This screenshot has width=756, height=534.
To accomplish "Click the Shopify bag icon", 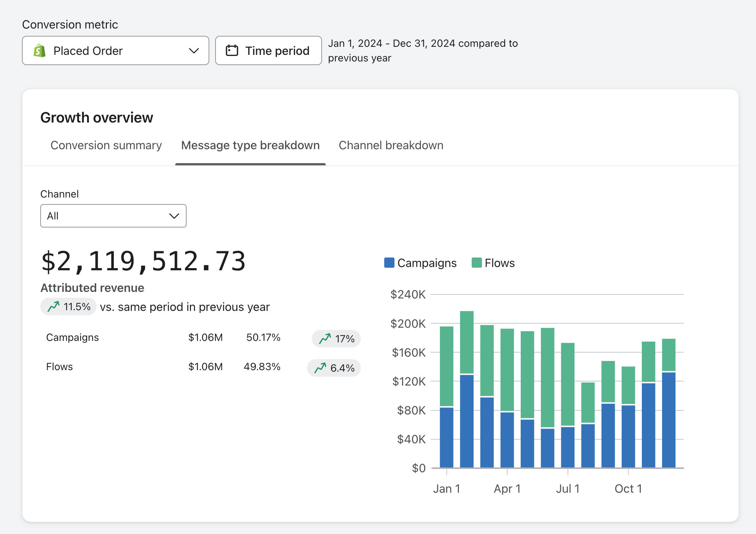I will click(x=40, y=51).
